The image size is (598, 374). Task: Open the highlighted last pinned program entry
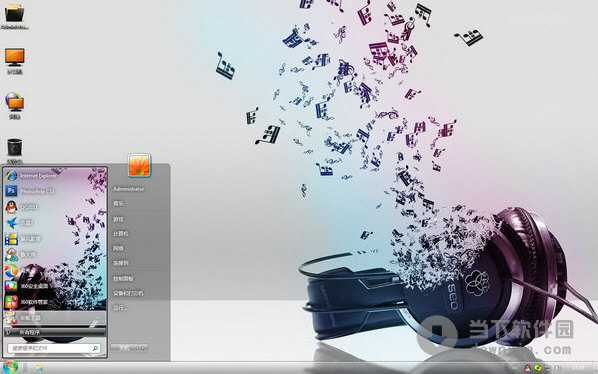coord(55,318)
